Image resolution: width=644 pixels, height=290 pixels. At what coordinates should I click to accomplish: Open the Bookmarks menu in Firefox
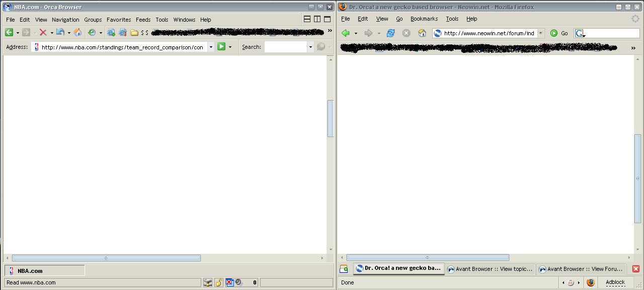(424, 19)
